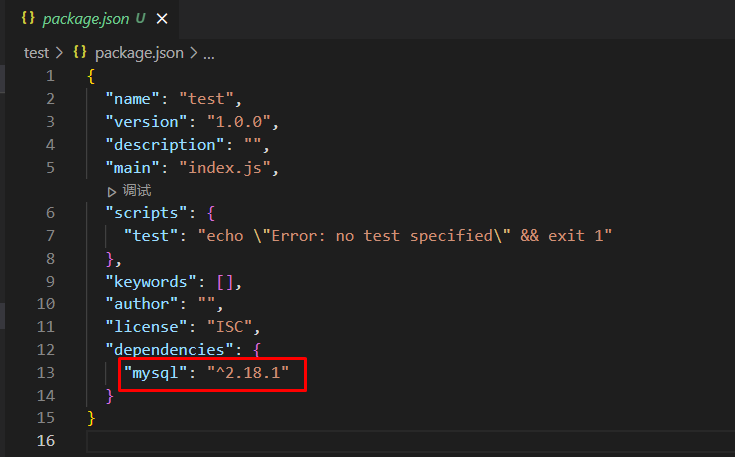The width and height of the screenshot is (735, 457).
Task: Click the "test" script key on line 7
Action: [x=151, y=236]
